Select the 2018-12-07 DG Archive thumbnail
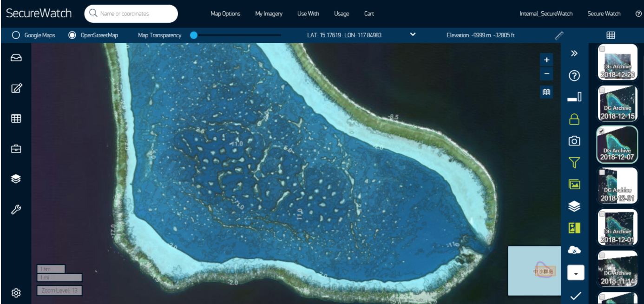 click(617, 145)
